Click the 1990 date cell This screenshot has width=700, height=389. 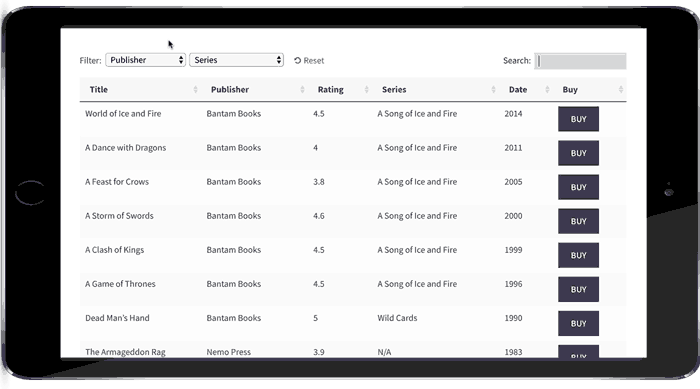(x=513, y=318)
